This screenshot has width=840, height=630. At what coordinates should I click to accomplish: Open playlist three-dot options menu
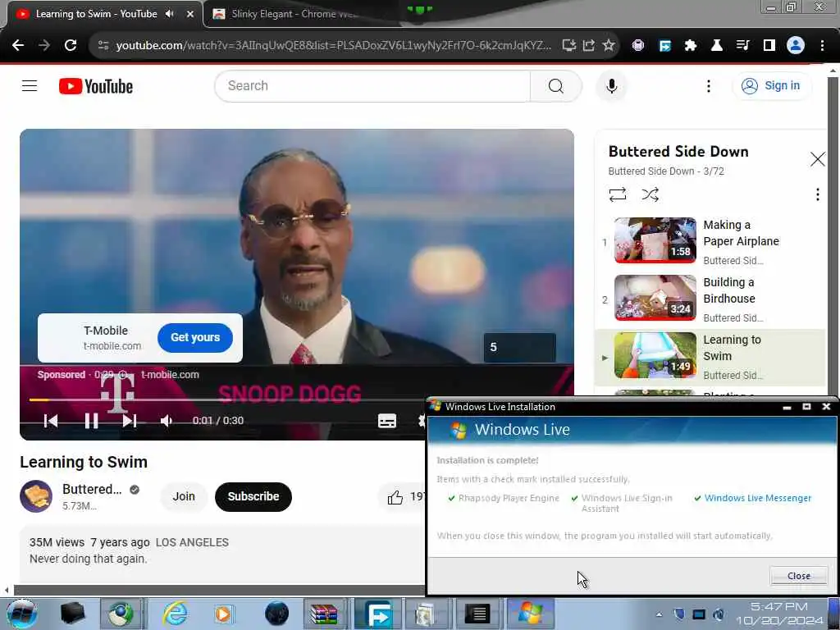point(818,194)
